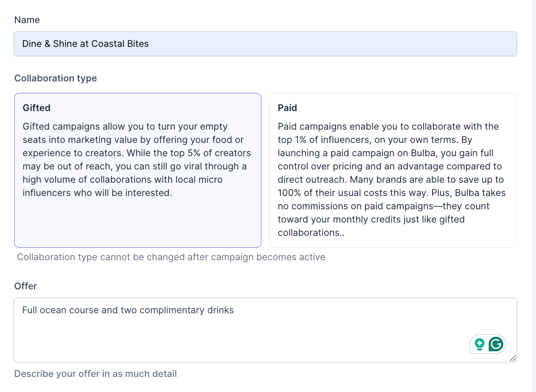
Task: Click the 'Name' field label
Action: click(27, 20)
